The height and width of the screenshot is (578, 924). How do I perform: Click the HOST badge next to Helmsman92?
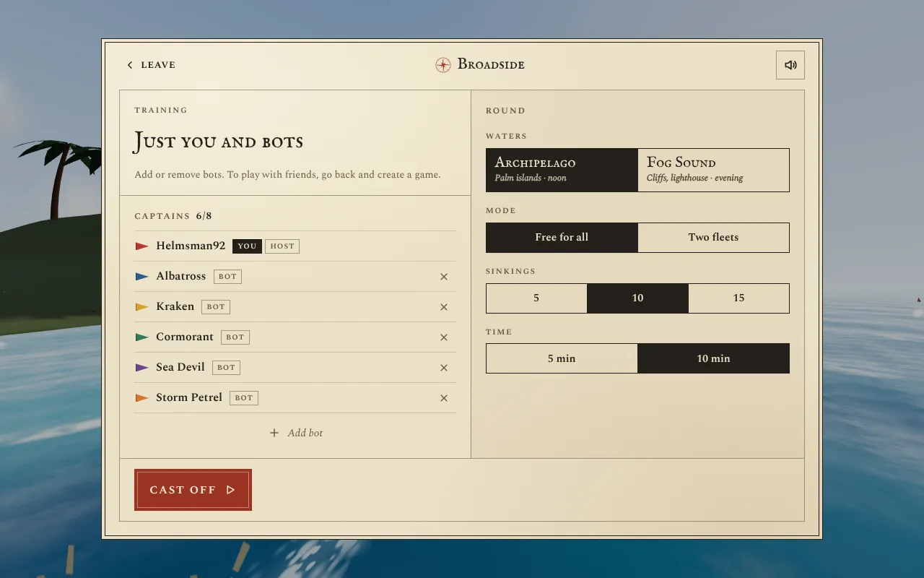pos(282,246)
